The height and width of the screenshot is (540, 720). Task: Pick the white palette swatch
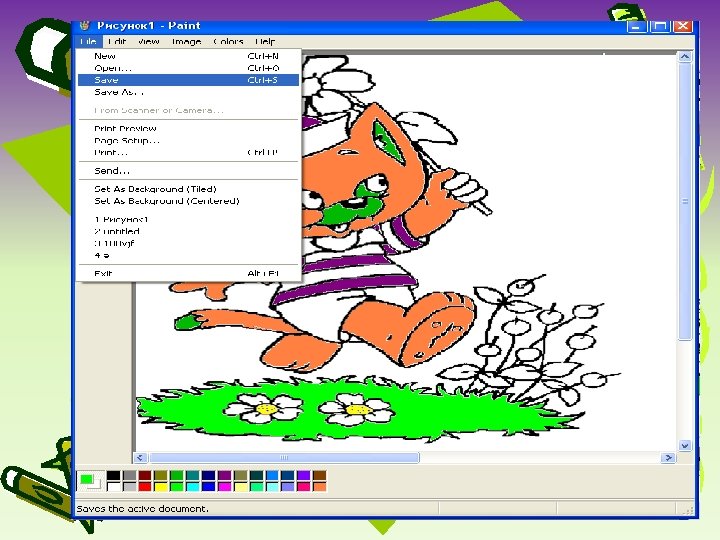point(113,486)
